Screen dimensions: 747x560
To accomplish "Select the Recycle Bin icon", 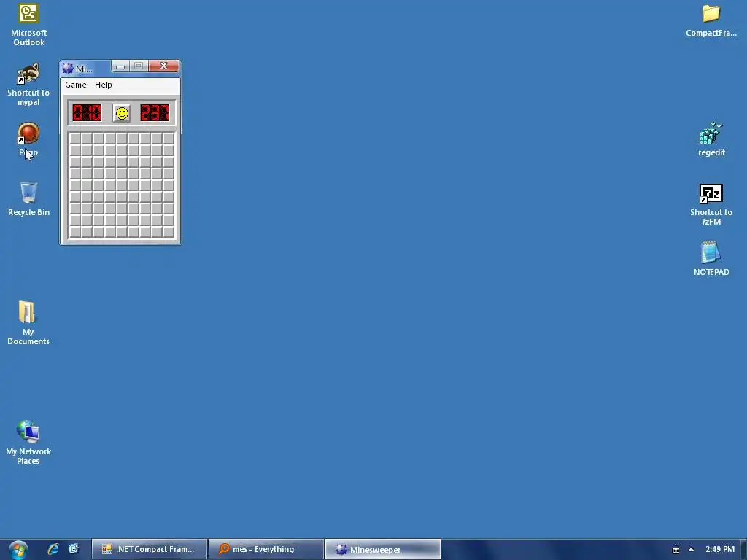I will pos(28,199).
